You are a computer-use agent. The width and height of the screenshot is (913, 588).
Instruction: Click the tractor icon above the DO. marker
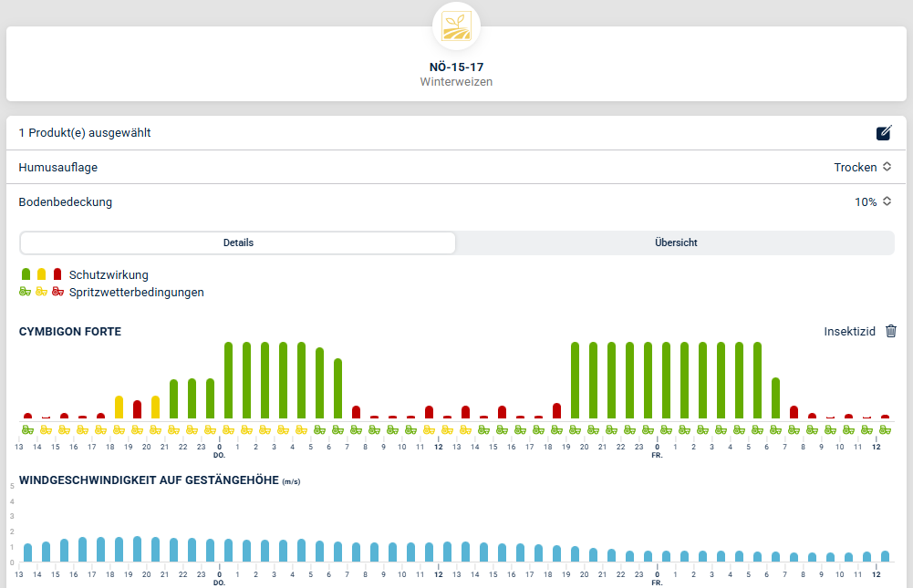tap(228, 429)
